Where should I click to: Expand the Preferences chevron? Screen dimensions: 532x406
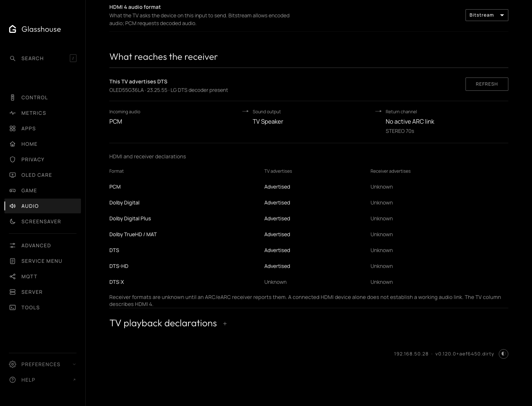pos(74,364)
